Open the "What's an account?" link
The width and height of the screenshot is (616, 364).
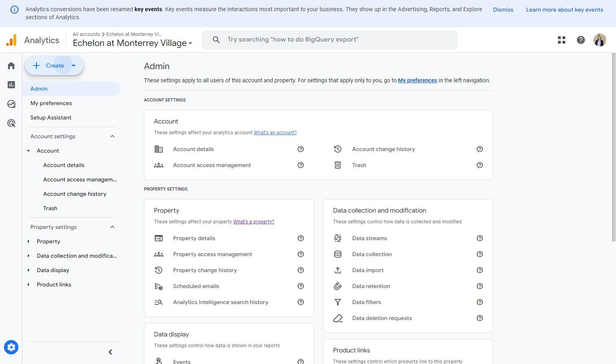pyautogui.click(x=275, y=133)
